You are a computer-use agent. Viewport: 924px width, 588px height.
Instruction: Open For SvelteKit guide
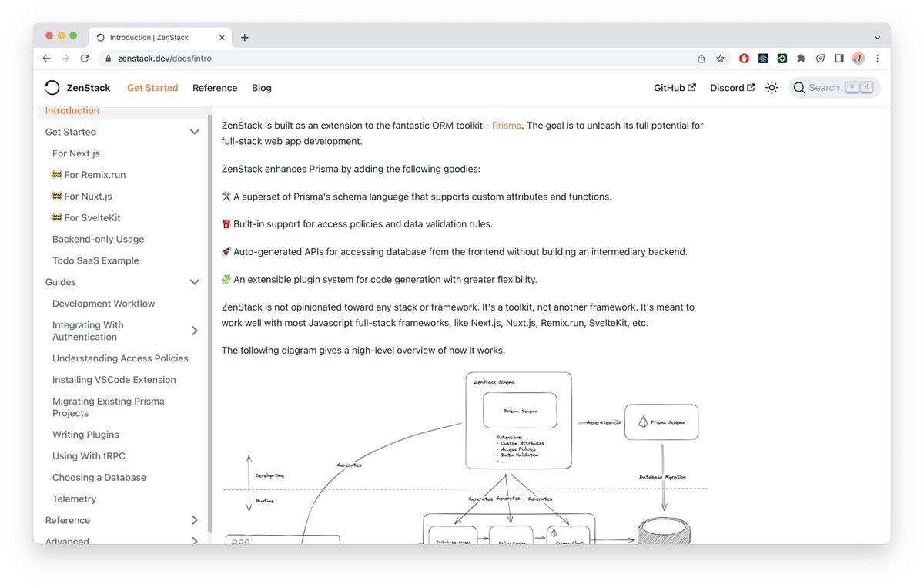tap(86, 218)
